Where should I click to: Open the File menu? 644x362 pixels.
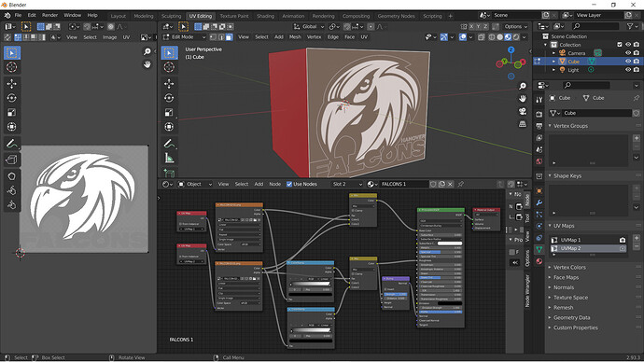tap(18, 15)
